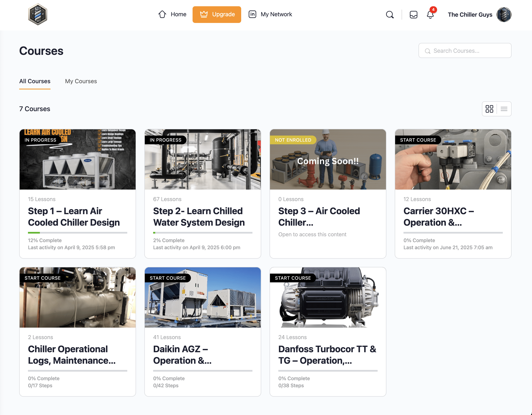Click the LinkedIn My Network icon

[252, 14]
